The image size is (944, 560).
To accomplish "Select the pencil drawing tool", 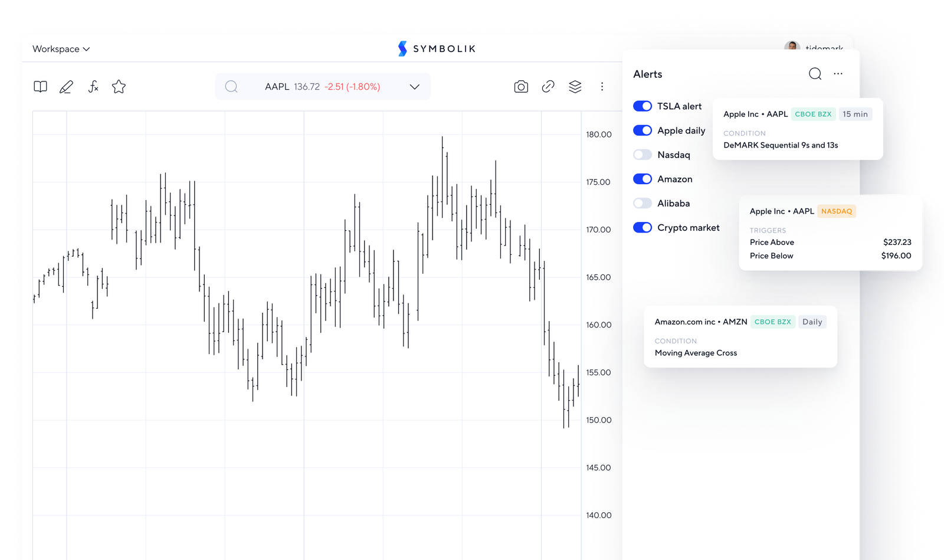I will (67, 87).
